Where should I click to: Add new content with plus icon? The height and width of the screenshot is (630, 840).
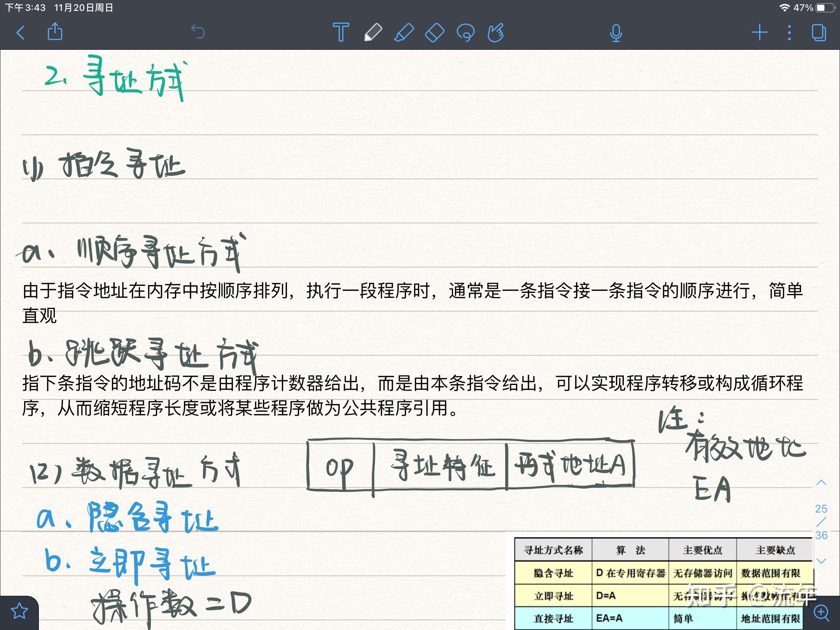click(x=759, y=32)
